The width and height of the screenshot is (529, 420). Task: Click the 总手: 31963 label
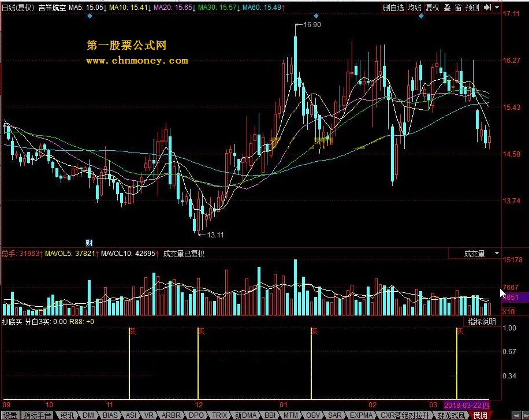(21, 253)
